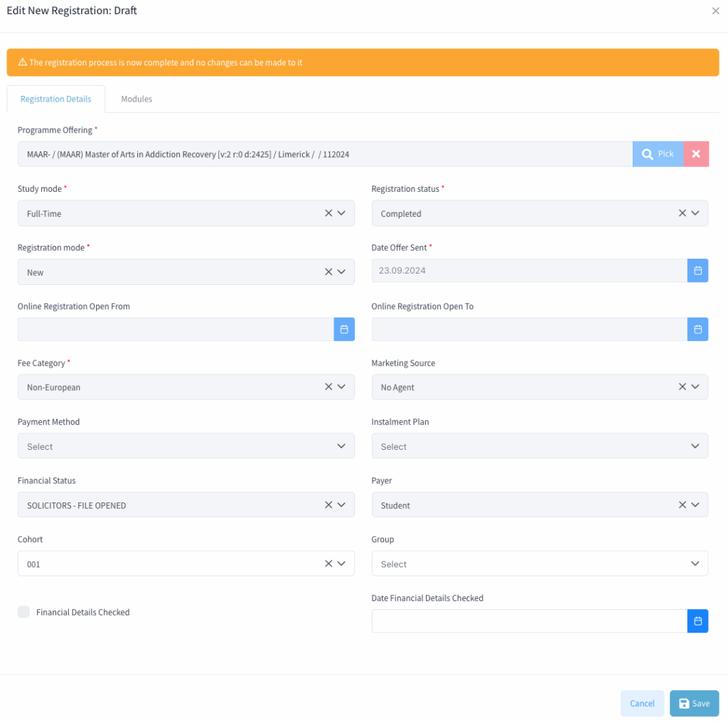Open the Instalment Plan select list
The image size is (728, 722).
(540, 446)
